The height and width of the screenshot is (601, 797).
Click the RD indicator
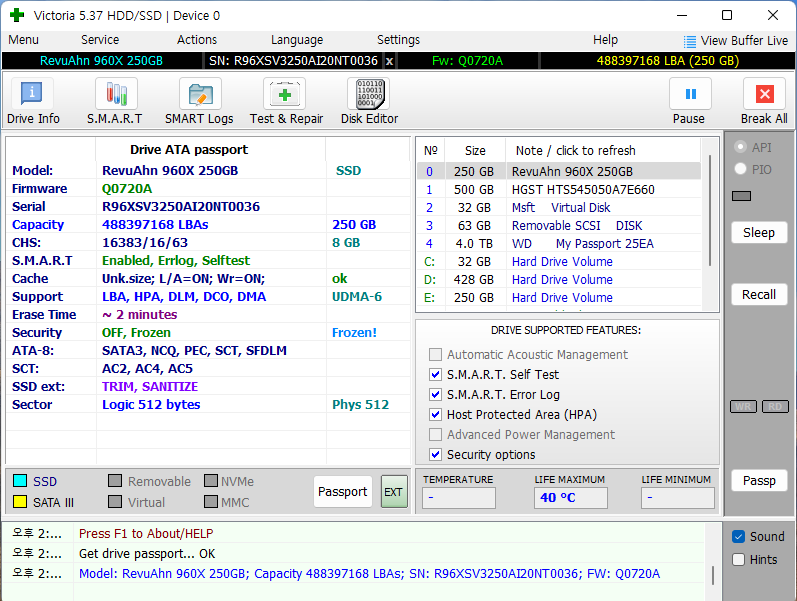coord(775,406)
